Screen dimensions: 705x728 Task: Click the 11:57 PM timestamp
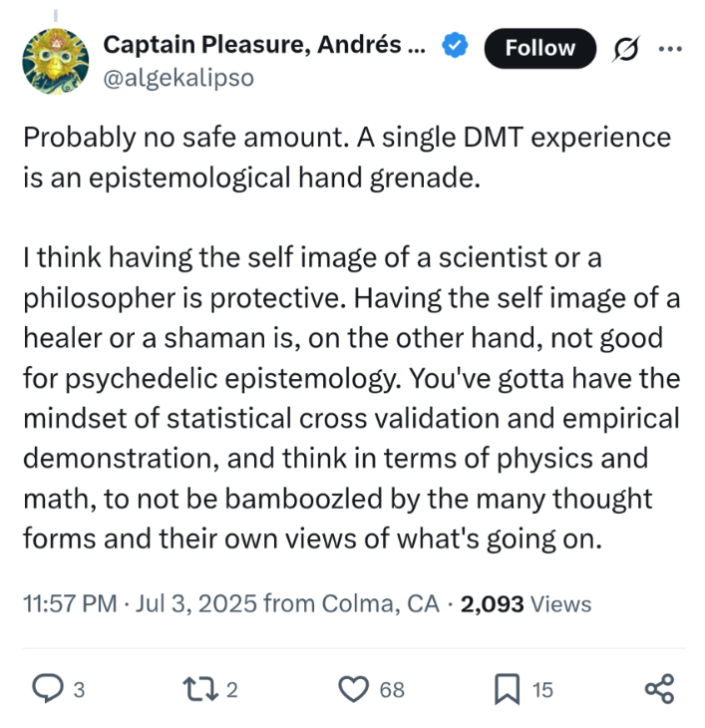tap(70, 603)
